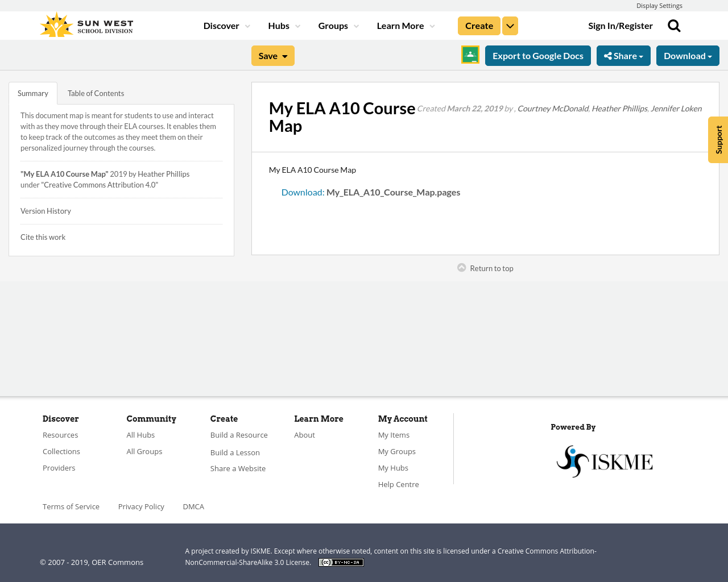Click Export to Google Docs
The image size is (728, 582).
538,55
